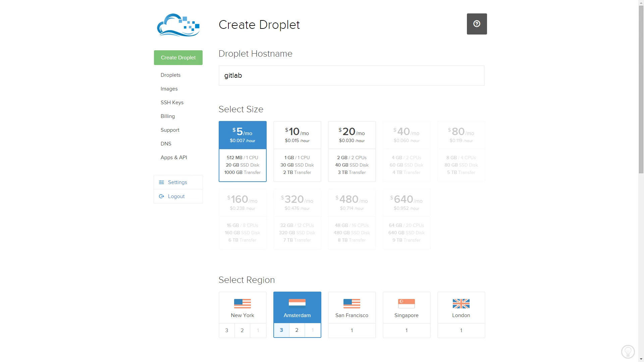Select the New York flag region

click(243, 308)
